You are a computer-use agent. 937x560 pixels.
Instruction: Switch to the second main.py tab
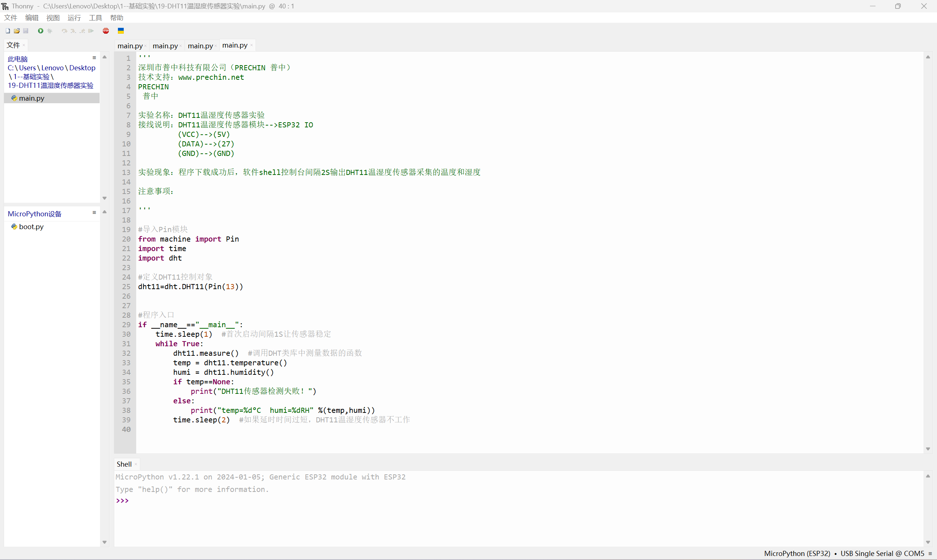click(165, 46)
